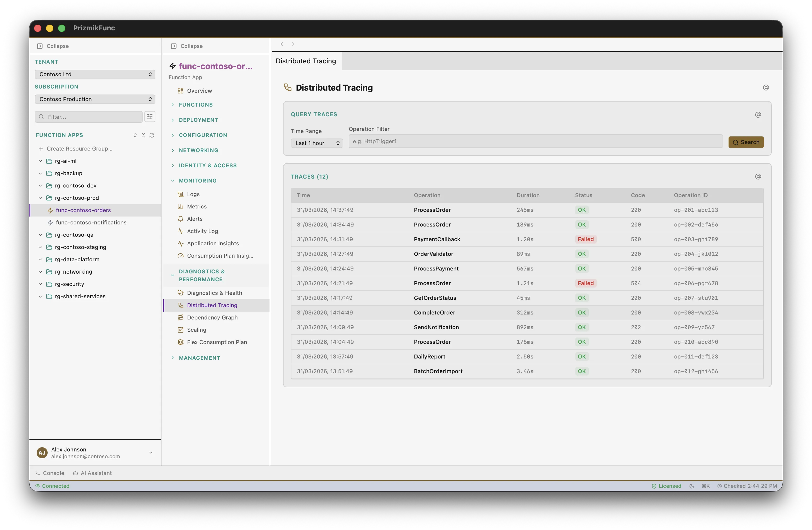Click the Search button
The height and width of the screenshot is (530, 812).
click(746, 142)
